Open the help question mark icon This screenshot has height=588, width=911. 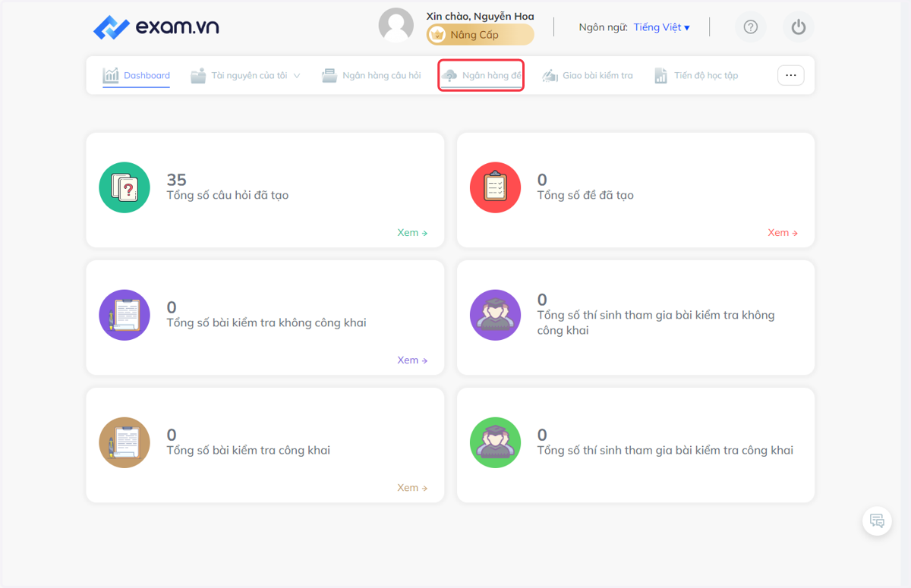pos(751,27)
